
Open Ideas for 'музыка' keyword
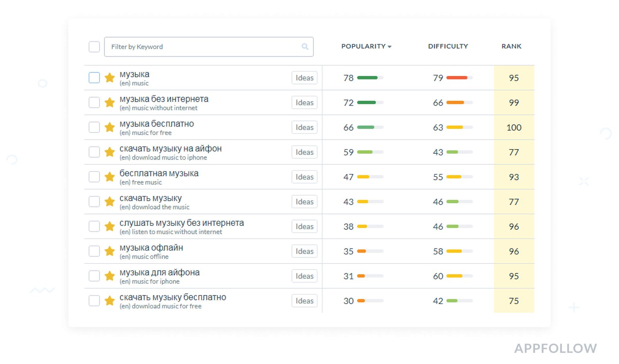pyautogui.click(x=304, y=78)
